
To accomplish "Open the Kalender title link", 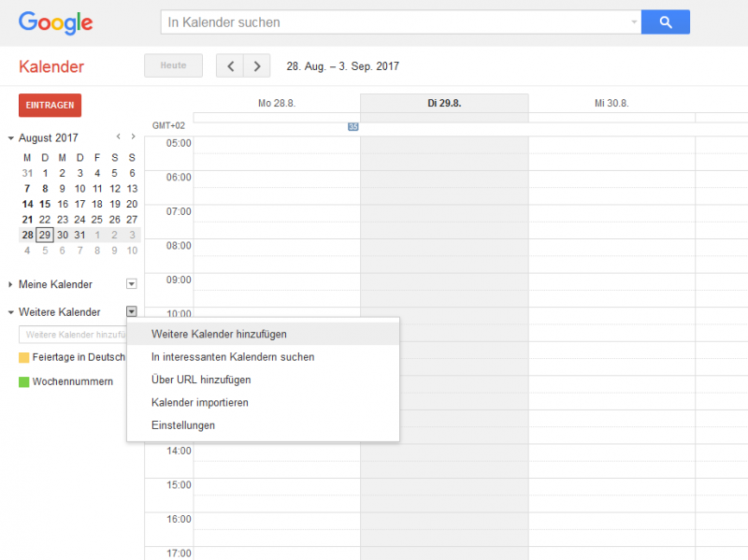I will tap(51, 66).
